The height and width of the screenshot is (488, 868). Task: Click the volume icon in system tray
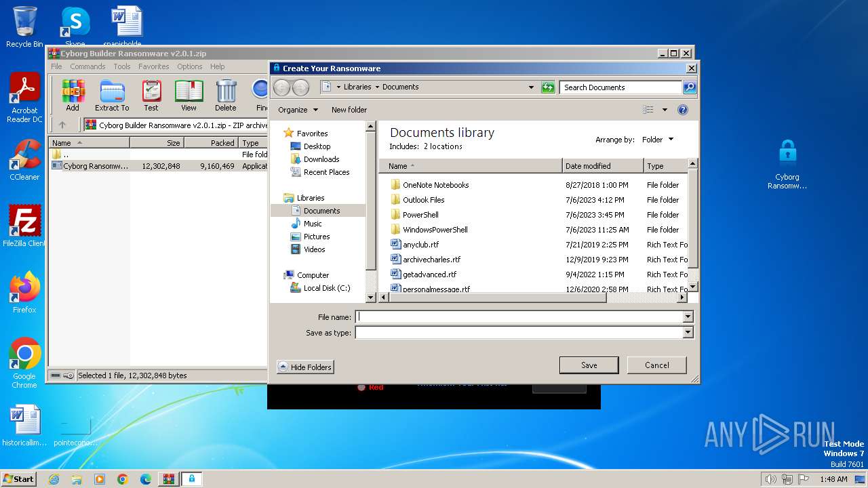click(770, 479)
